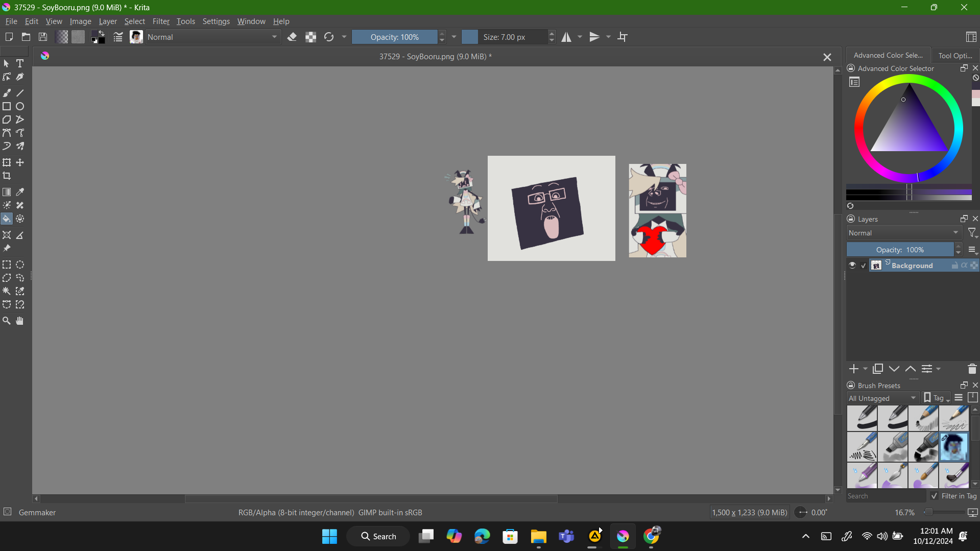Open the brush settings editor
The width and height of the screenshot is (980, 551).
[118, 37]
